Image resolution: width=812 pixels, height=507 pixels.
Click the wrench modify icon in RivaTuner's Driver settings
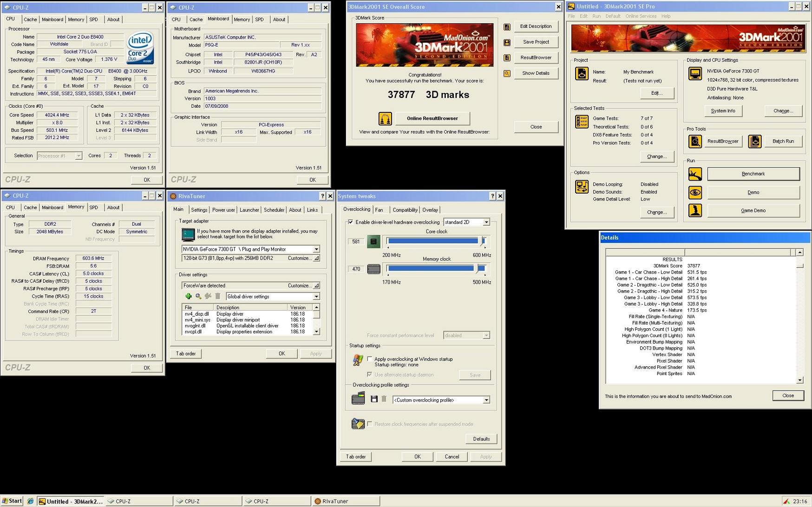[208, 296]
